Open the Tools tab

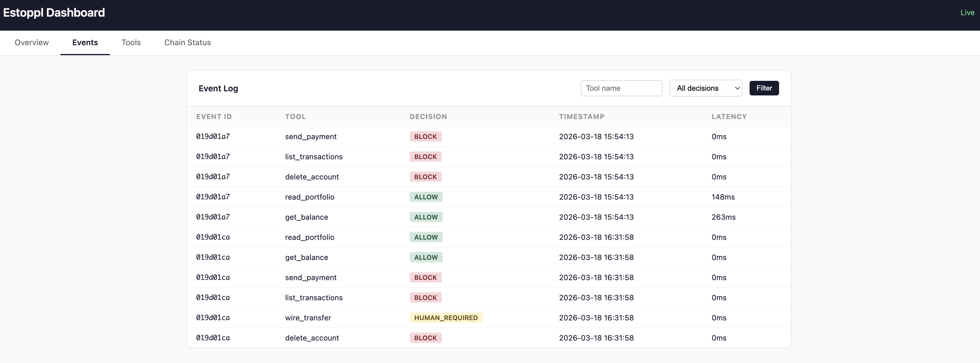[x=131, y=43]
